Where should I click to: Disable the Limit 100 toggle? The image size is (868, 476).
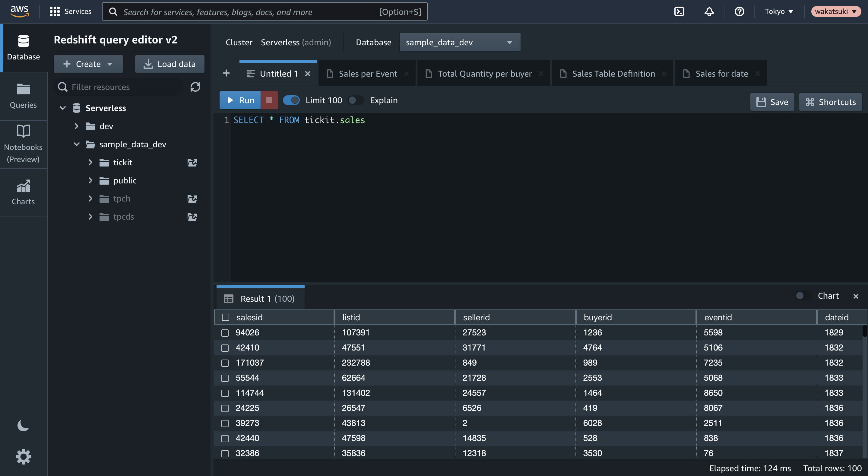pyautogui.click(x=291, y=100)
